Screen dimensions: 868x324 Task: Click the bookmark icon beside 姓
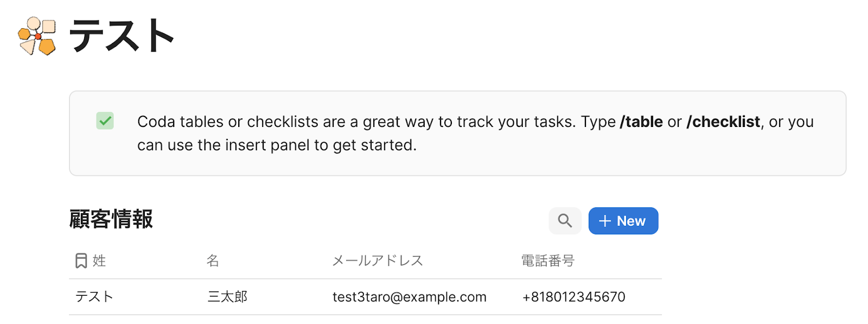click(81, 261)
